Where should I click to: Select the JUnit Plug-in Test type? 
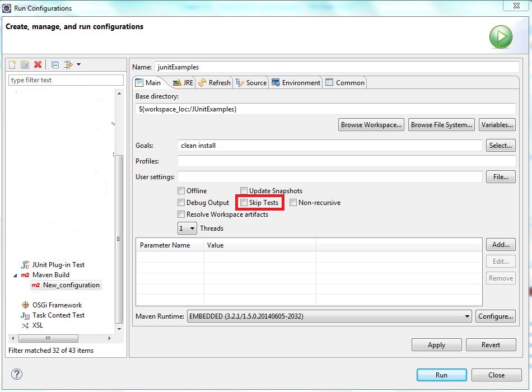pyautogui.click(x=58, y=265)
